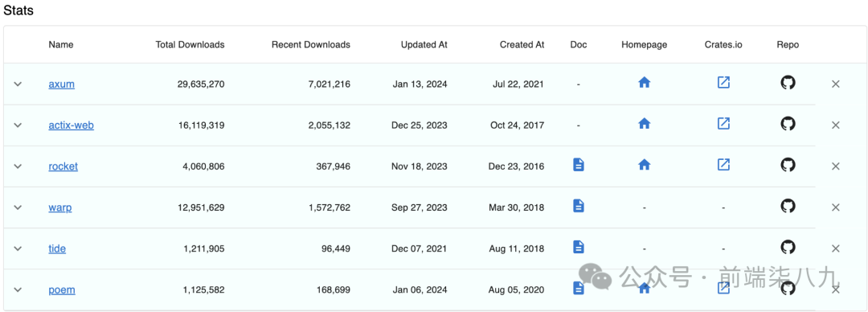Open the rocket Crates.io external link icon
The height and width of the screenshot is (312, 868).
coord(723,165)
